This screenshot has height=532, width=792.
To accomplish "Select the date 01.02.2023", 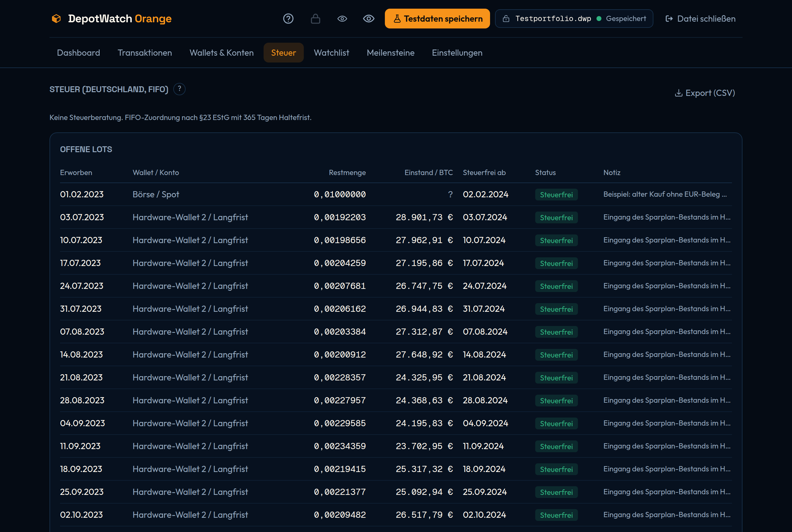I will click(82, 195).
